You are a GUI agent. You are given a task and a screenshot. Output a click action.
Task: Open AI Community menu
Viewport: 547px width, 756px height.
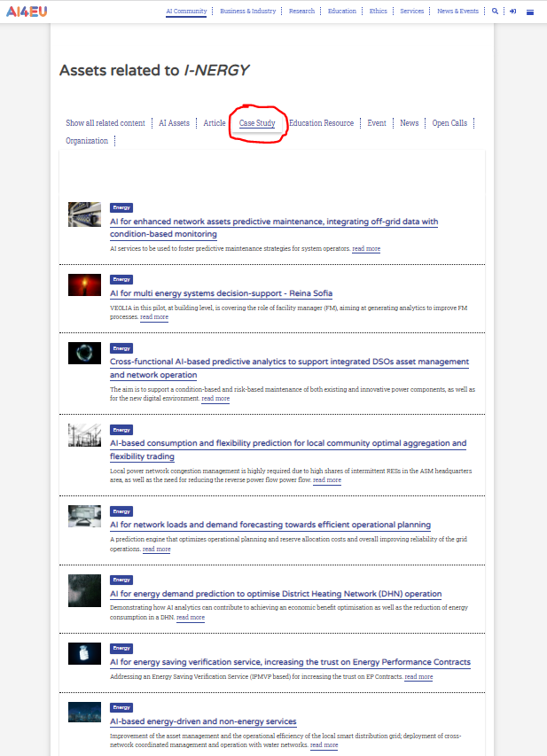186,12
